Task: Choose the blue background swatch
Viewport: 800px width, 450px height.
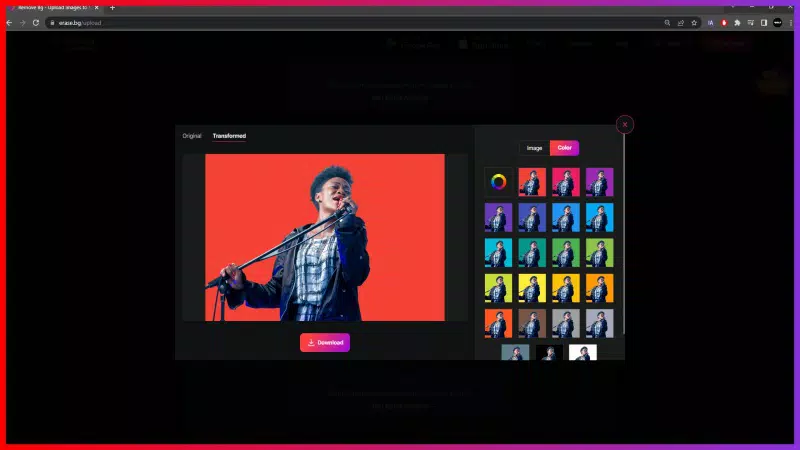Action: tap(566, 217)
